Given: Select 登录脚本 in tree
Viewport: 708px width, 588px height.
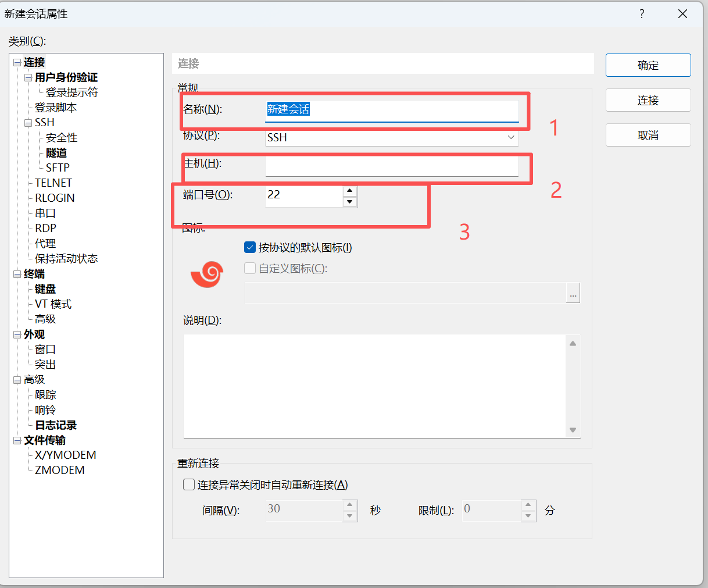Looking at the screenshot, I should pyautogui.click(x=56, y=108).
